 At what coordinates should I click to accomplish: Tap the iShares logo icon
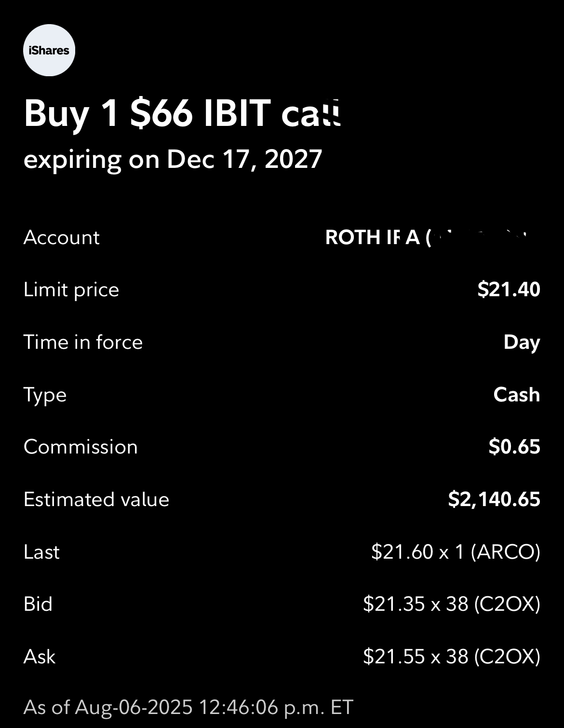[49, 50]
